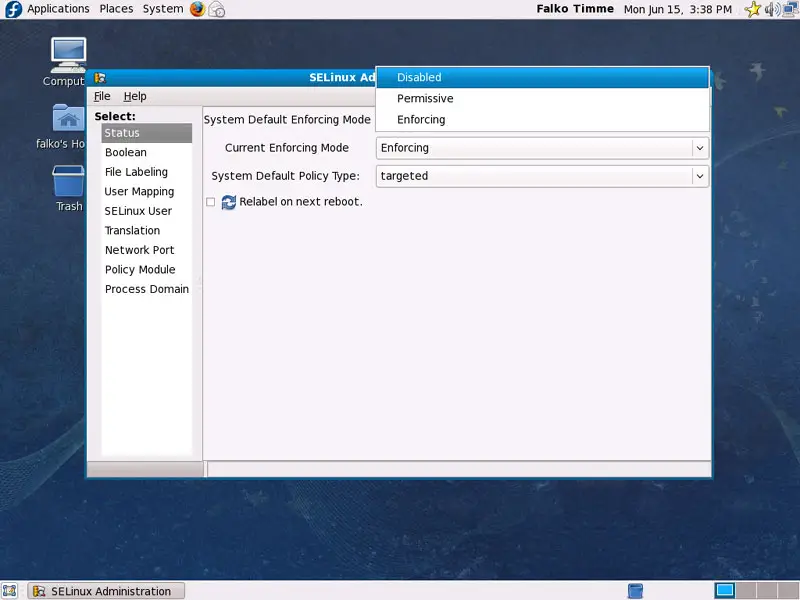Screen dimensions: 800x600
Task: Switch to the second workspace
Action: (x=746, y=590)
